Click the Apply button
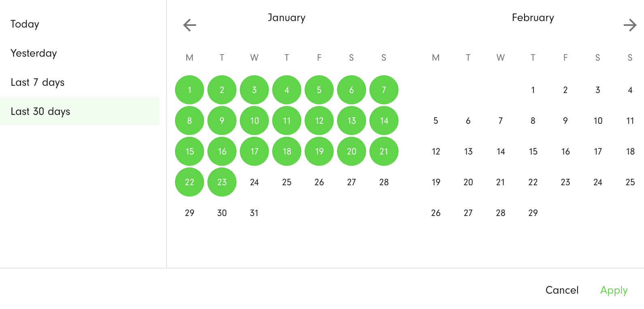Viewport: 644px width, 309px height. click(614, 290)
